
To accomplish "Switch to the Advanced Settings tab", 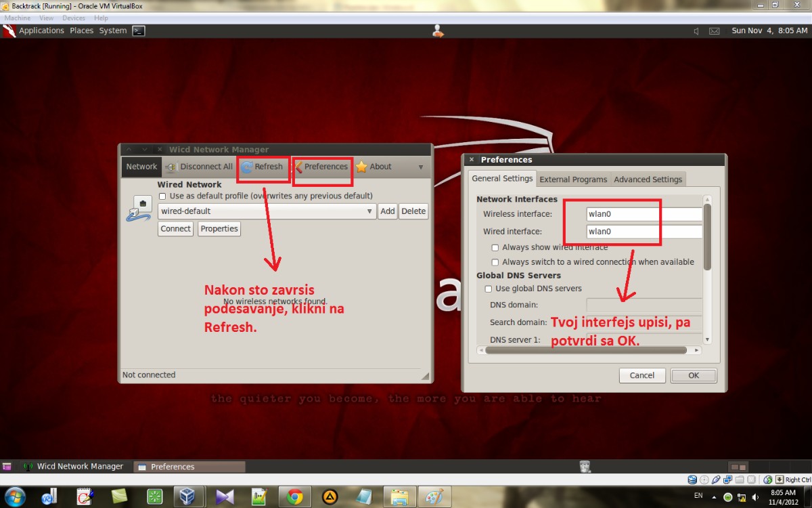I will (x=648, y=179).
